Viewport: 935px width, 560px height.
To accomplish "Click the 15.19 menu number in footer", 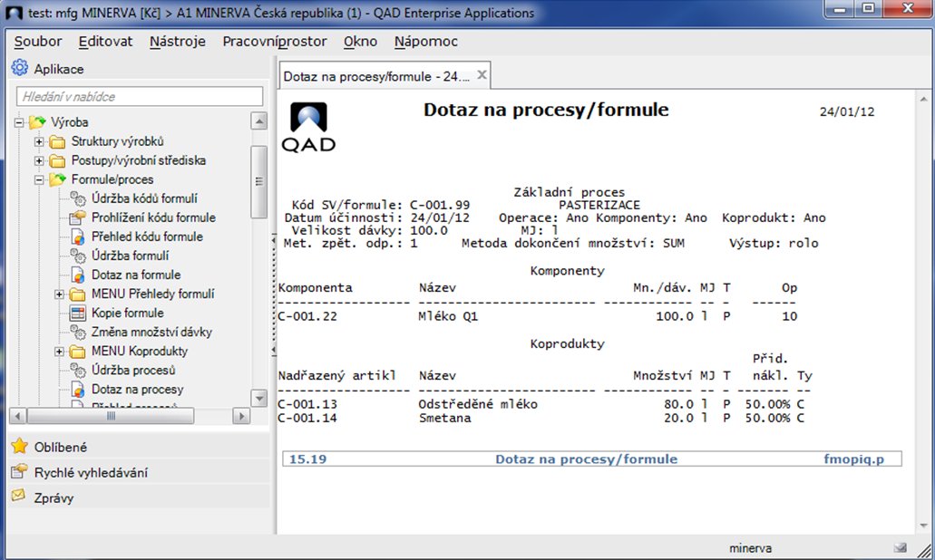I will coord(307,459).
